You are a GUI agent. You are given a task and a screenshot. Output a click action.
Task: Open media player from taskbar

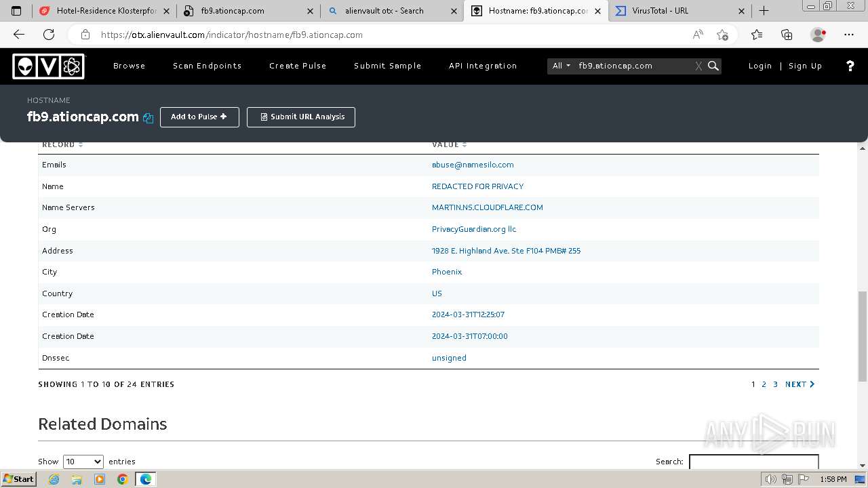pyautogui.click(x=100, y=479)
